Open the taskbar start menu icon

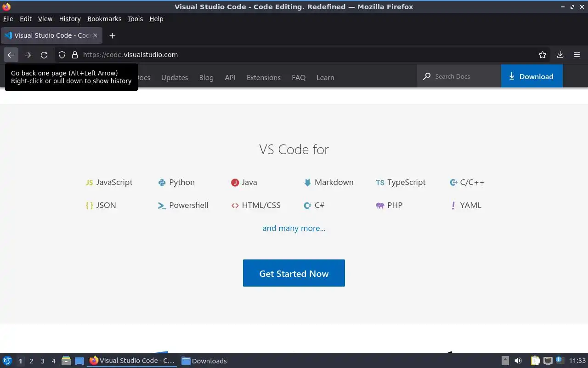point(7,361)
